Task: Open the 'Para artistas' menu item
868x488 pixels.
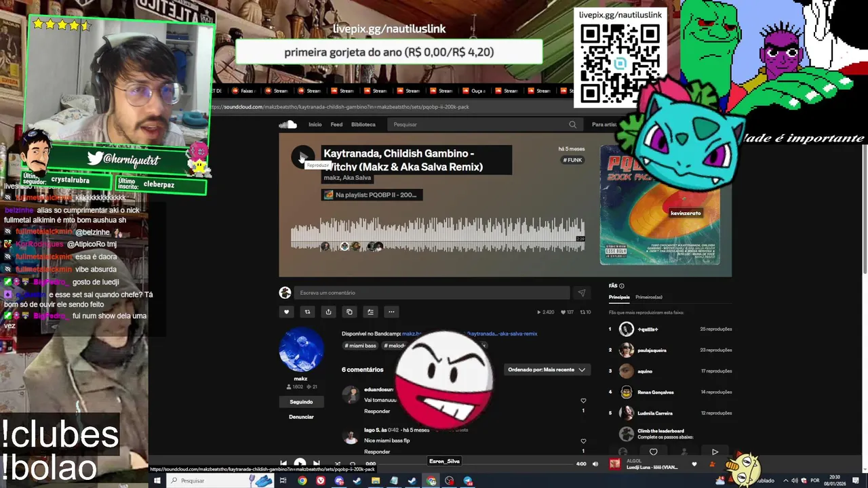Action: 605,125
